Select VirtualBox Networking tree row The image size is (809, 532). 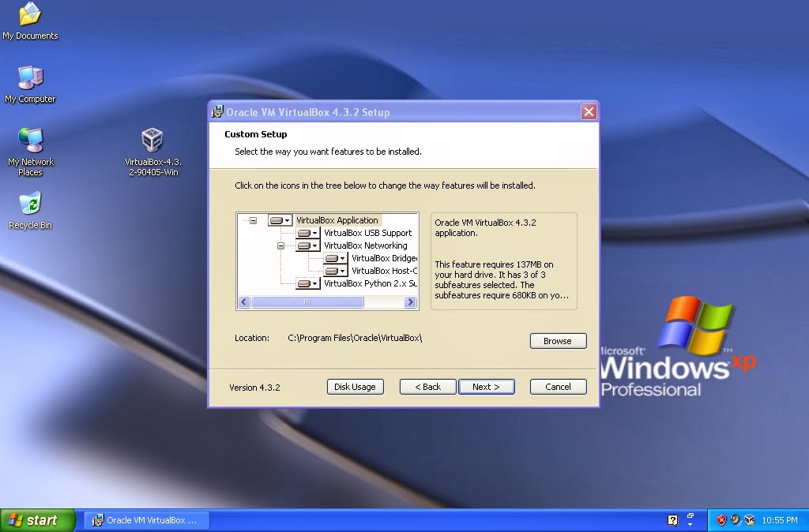click(x=365, y=245)
